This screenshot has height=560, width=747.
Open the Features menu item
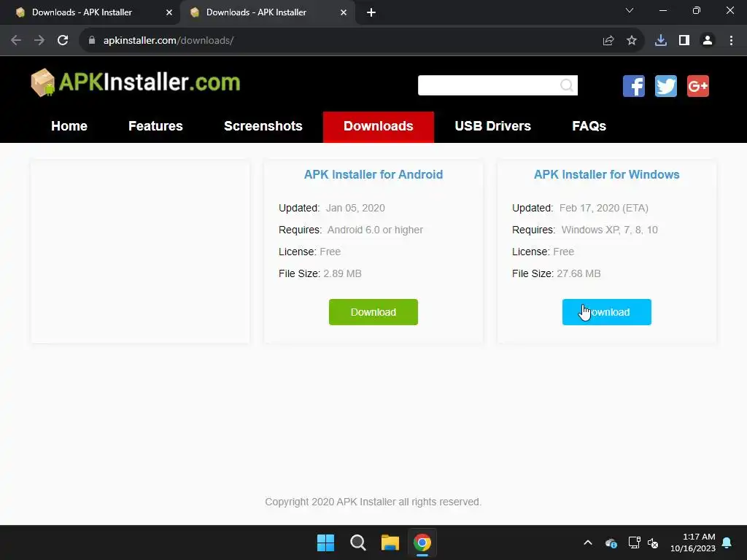click(155, 126)
